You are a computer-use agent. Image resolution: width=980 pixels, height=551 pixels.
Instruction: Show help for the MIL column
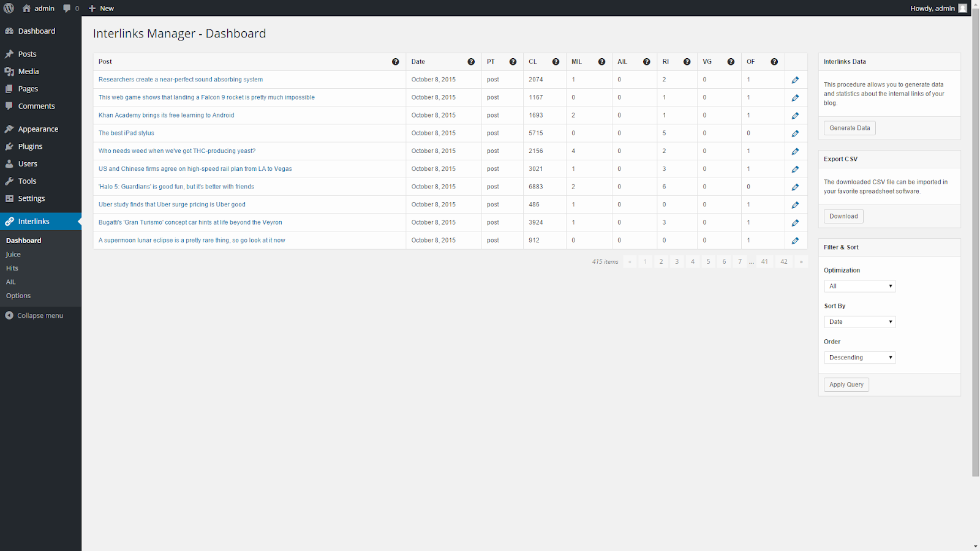coord(601,62)
